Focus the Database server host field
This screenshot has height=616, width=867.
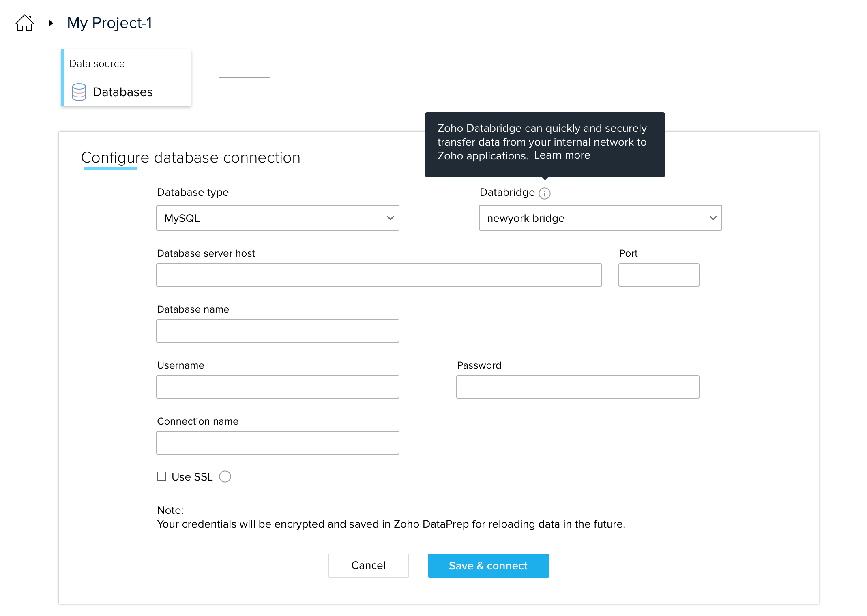point(379,275)
